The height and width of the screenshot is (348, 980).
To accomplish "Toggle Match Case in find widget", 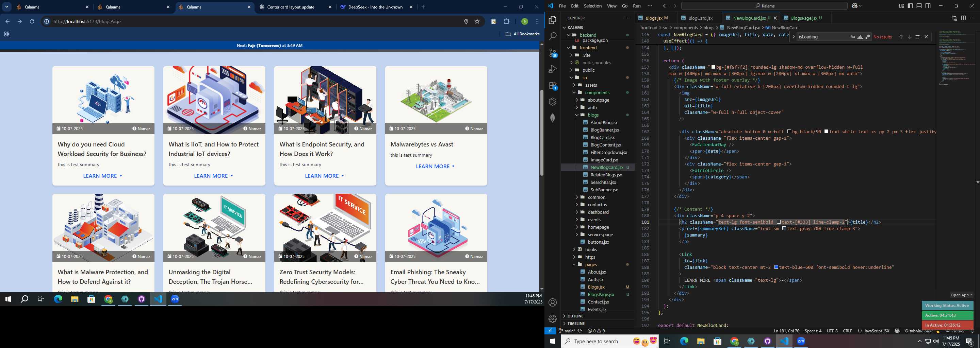I will [852, 37].
